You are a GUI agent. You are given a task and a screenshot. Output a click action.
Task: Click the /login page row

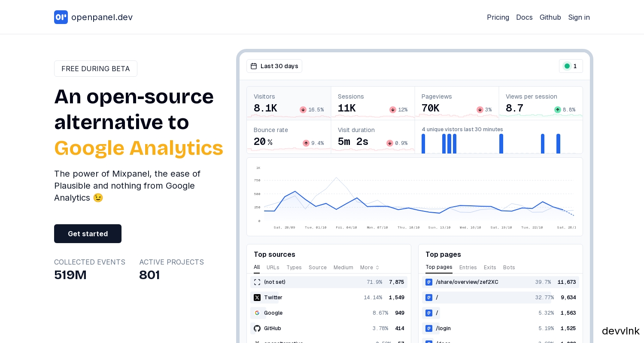tap(501, 328)
